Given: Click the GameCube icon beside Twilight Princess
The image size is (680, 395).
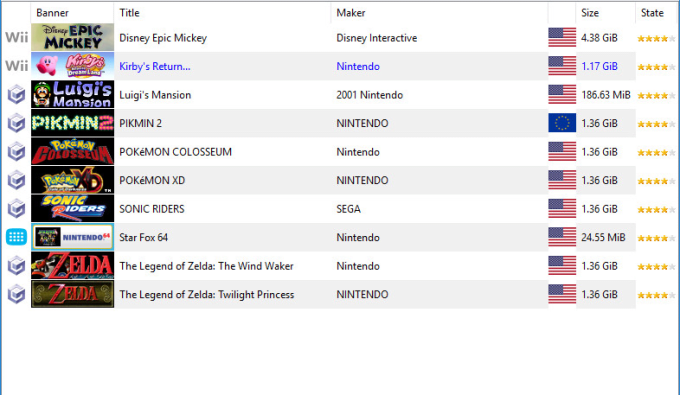Looking at the screenshot, I should [x=16, y=294].
